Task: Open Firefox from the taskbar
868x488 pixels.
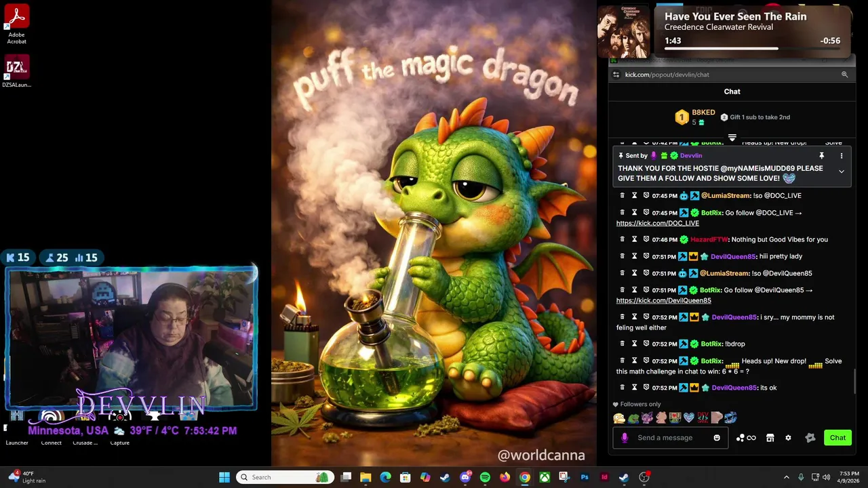Action: [505, 477]
